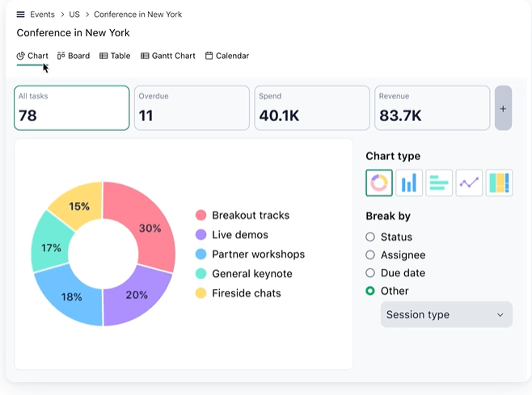Image resolution: width=532 pixels, height=395 pixels.
Task: Click the General keynote legend label
Action: click(x=252, y=274)
